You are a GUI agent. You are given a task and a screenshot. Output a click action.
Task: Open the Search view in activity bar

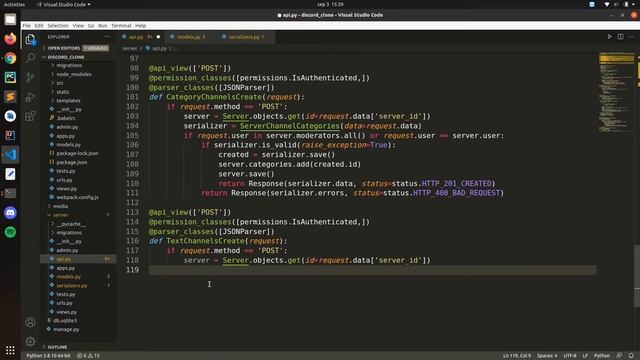(30, 58)
